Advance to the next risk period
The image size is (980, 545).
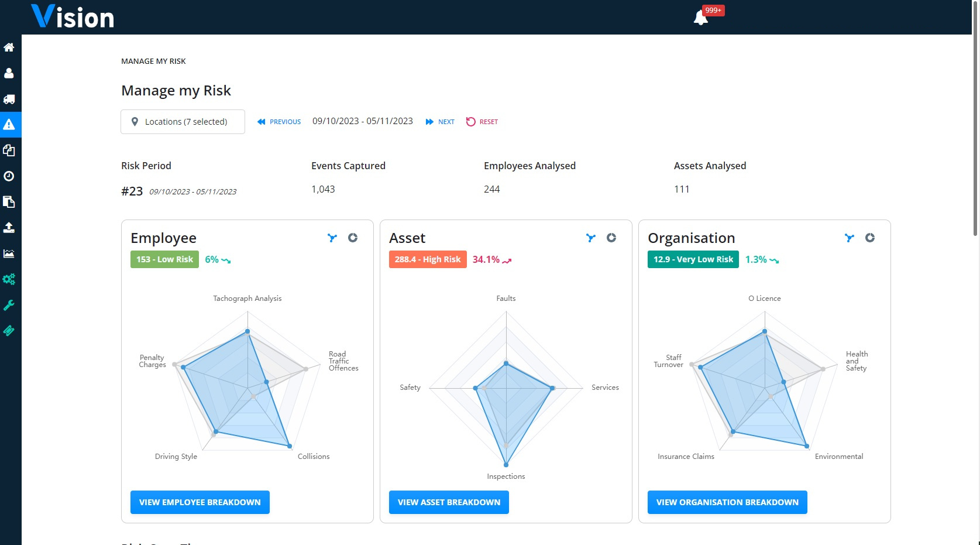coord(440,122)
